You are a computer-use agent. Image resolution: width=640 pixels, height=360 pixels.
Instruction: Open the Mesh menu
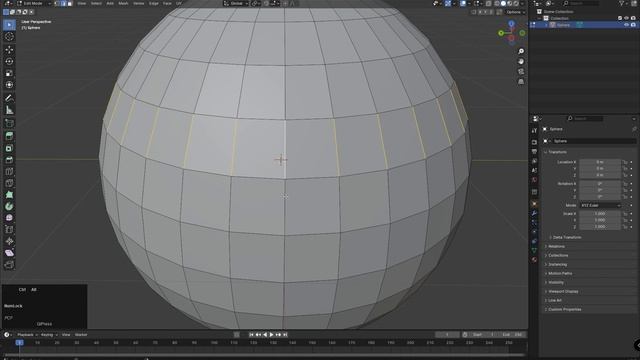(123, 3)
